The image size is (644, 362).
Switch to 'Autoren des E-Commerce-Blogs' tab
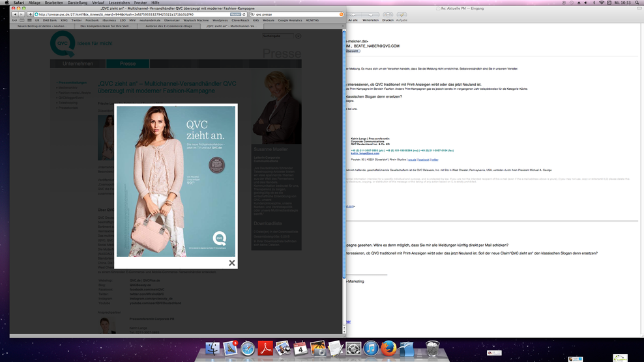coord(169,26)
